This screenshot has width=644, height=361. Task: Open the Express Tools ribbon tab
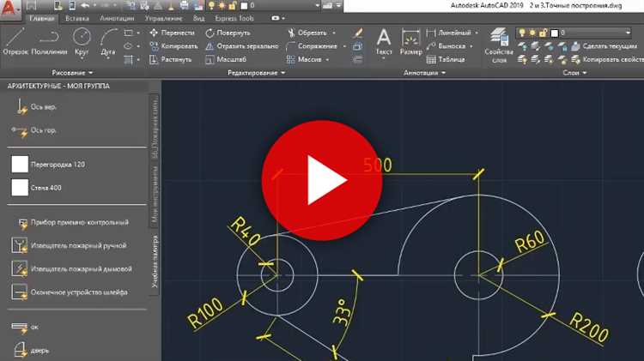click(235, 16)
